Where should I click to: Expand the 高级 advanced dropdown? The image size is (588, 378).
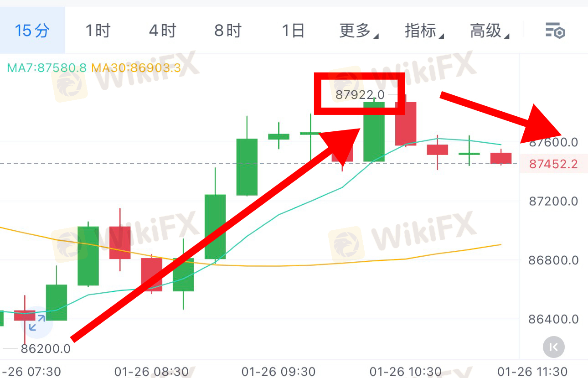click(490, 31)
